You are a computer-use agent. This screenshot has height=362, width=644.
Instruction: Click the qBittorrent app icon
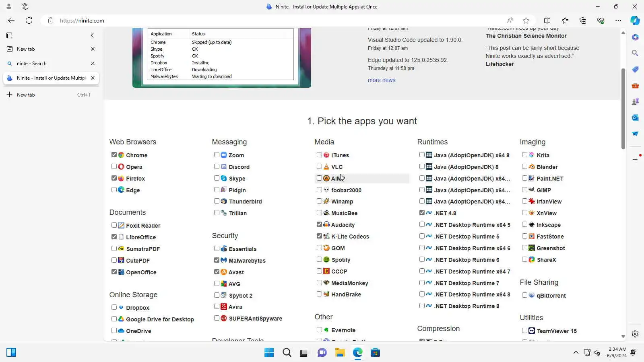(532, 295)
